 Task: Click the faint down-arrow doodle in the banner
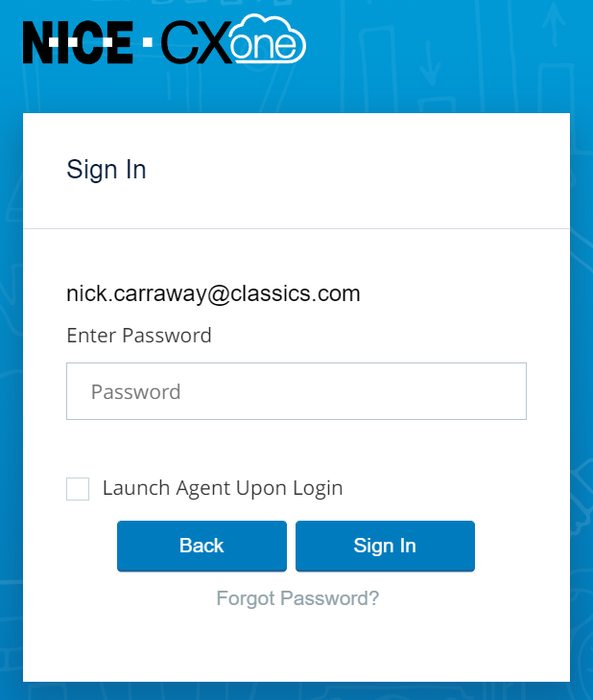tap(430, 63)
